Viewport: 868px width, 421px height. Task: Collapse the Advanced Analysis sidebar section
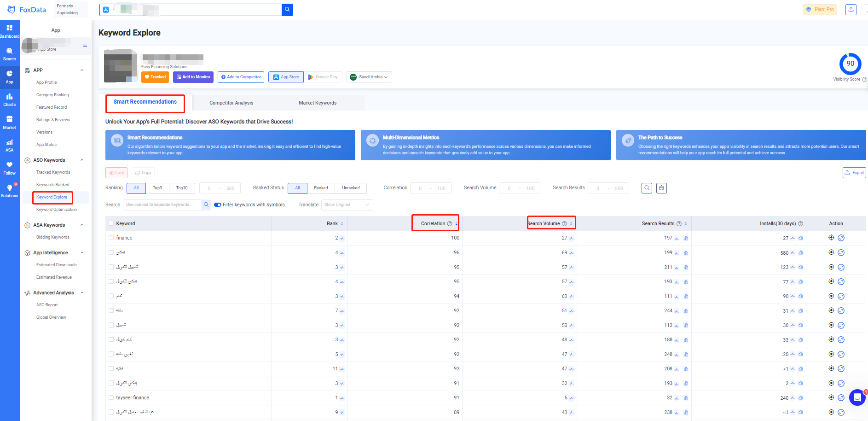tap(82, 293)
